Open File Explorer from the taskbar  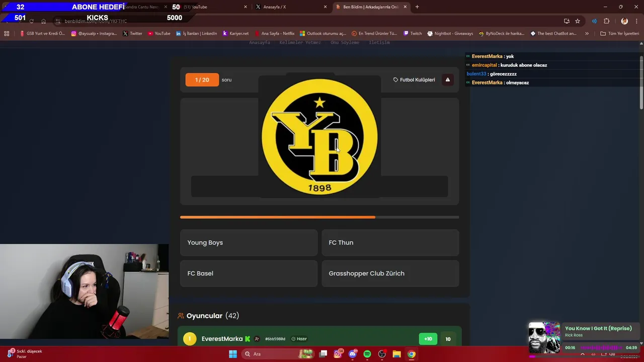(396, 354)
